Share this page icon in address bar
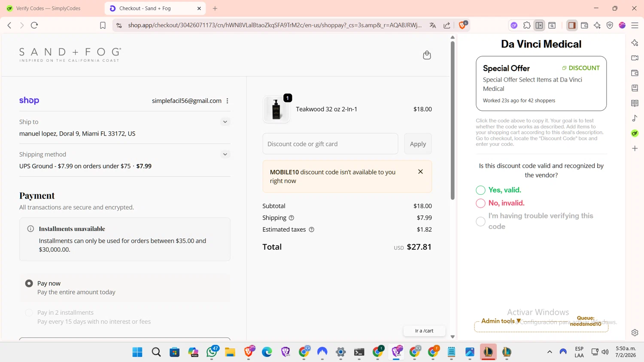The width and height of the screenshot is (644, 362). coord(447,25)
